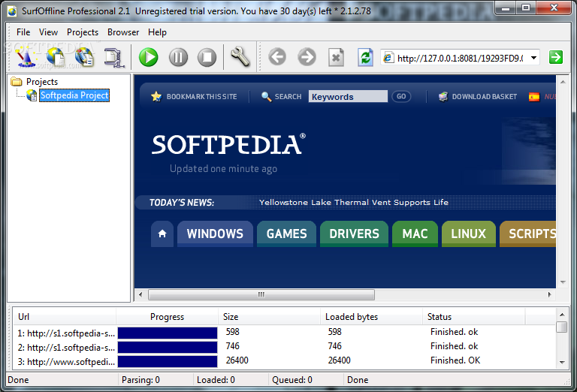The height and width of the screenshot is (392, 577).
Task: Select Softpedia Project in the tree
Action: point(74,95)
